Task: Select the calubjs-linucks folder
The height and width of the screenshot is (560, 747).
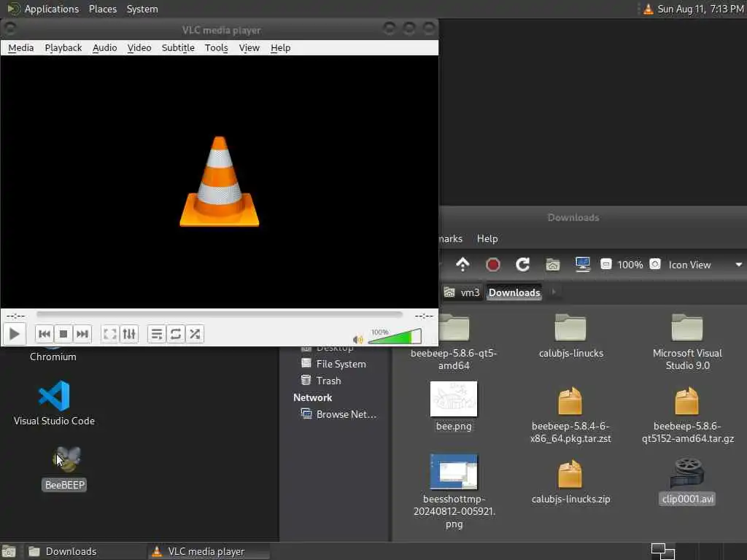Action: (570, 336)
